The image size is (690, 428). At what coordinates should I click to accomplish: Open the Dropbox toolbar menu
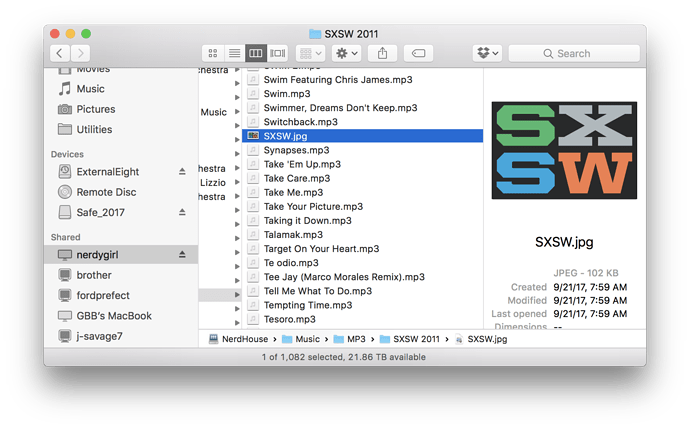[x=488, y=53]
